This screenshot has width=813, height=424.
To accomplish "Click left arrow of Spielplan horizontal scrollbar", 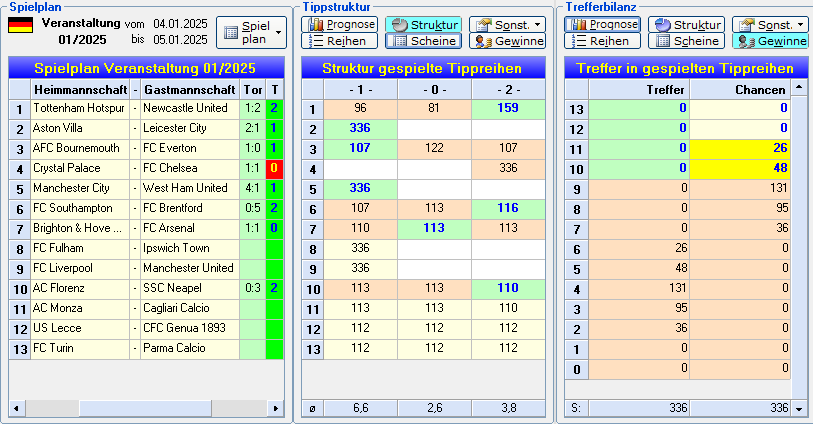I will (x=16, y=408).
